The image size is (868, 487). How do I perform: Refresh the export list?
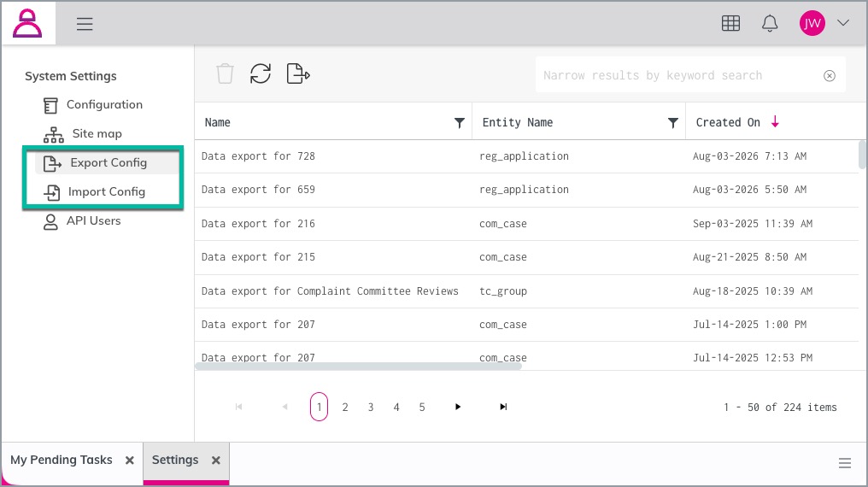coord(261,73)
